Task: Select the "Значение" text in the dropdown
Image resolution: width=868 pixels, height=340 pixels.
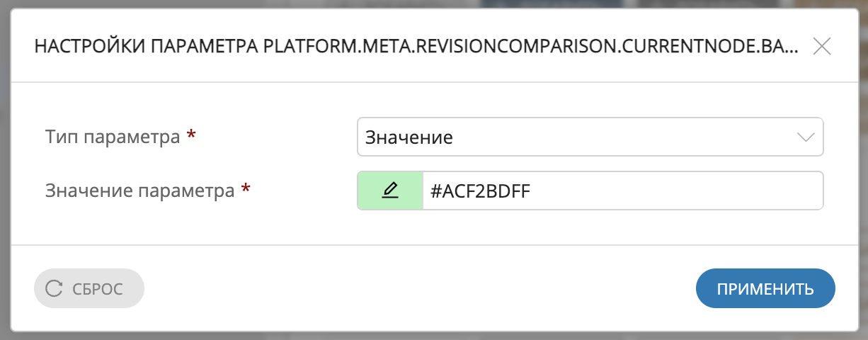Action: click(x=409, y=137)
